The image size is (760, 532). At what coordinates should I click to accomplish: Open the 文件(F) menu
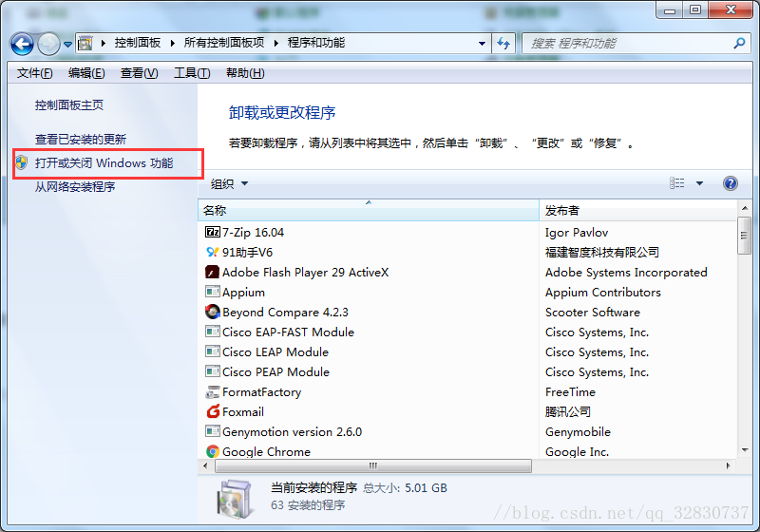pos(34,73)
